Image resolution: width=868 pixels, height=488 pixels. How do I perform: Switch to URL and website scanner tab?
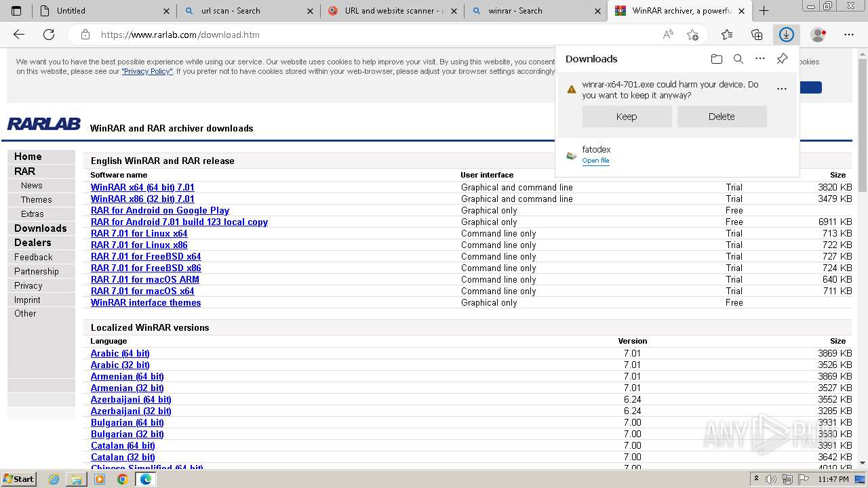(392, 11)
